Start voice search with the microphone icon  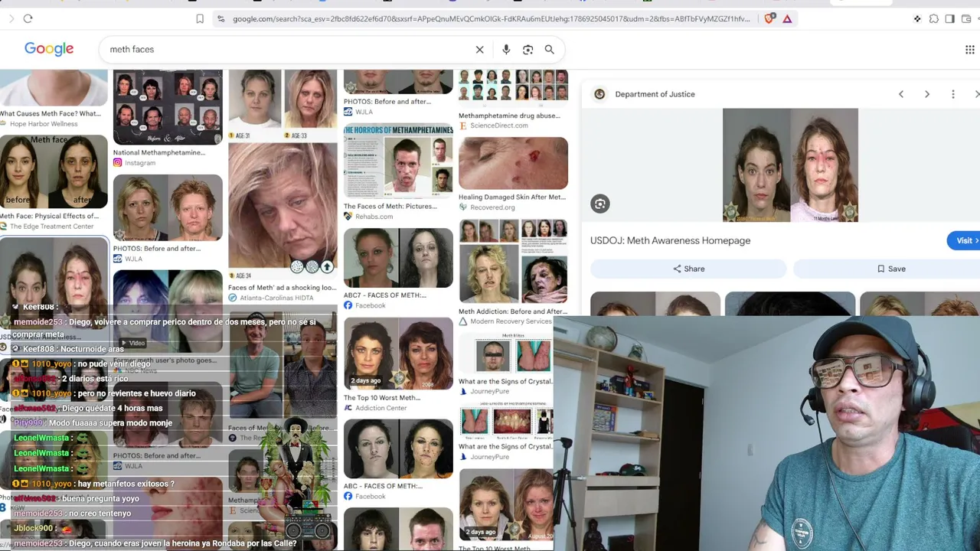pyautogui.click(x=506, y=50)
